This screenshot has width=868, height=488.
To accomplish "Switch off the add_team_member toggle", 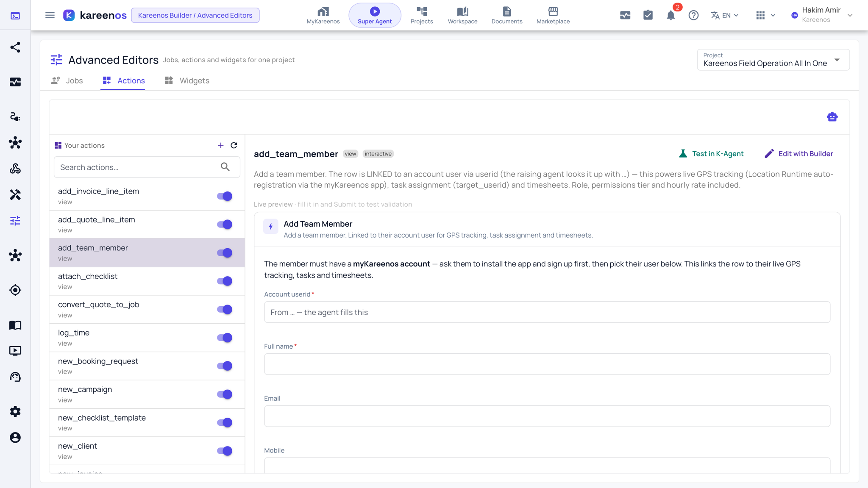I will tap(225, 253).
